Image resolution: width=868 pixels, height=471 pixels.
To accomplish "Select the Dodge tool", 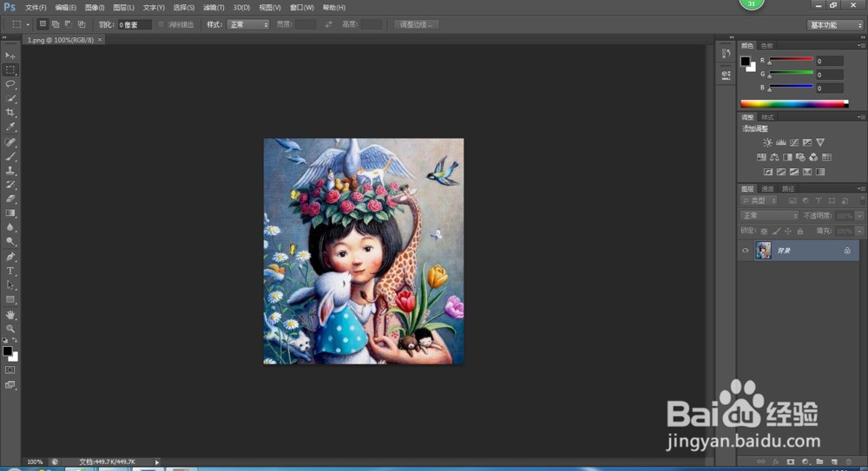I will [10, 241].
